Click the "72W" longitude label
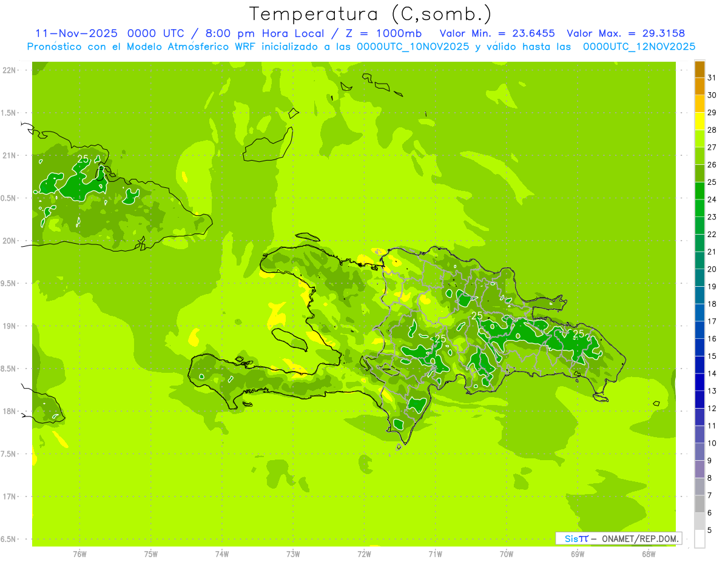The height and width of the screenshot is (562, 728). point(364,554)
